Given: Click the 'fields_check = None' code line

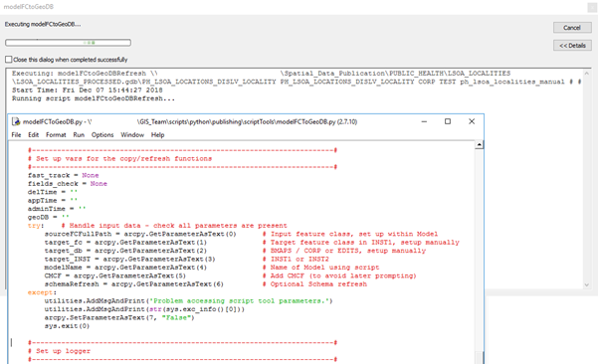Looking at the screenshot, I should (x=68, y=184).
